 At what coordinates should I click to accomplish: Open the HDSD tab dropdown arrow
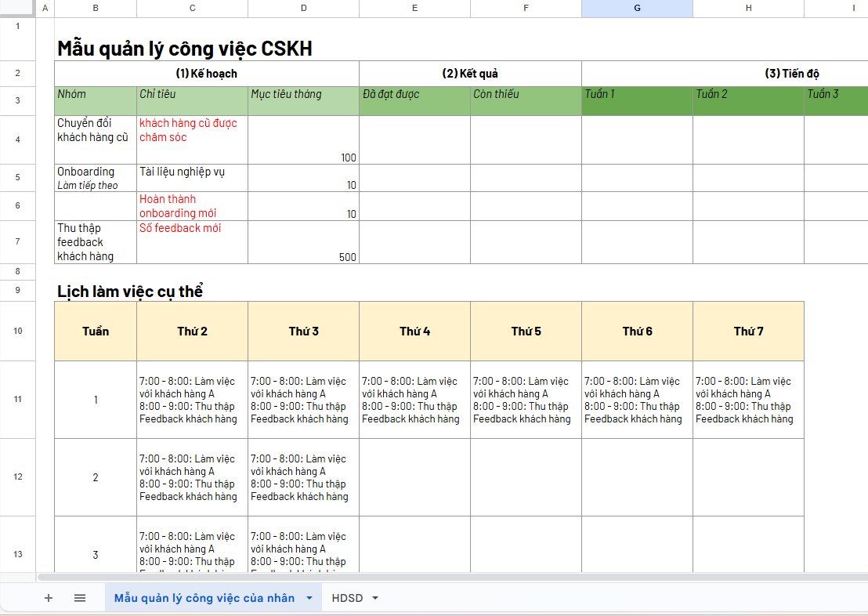375,598
